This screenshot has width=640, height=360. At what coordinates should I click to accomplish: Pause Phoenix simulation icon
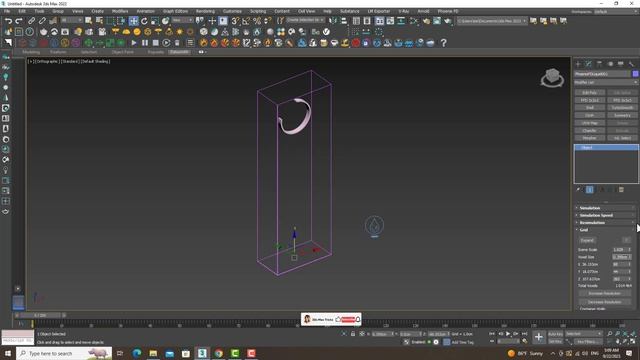tap(145, 43)
